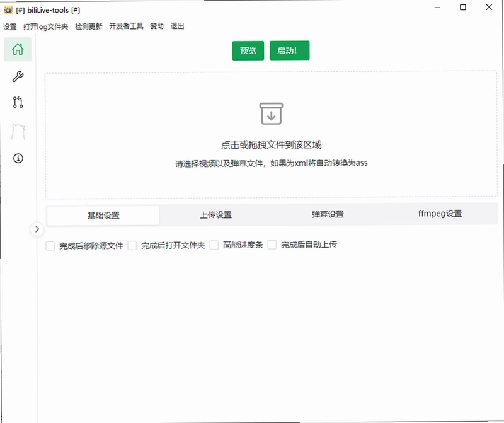
Task: Click the green 预览 button
Action: point(248,50)
